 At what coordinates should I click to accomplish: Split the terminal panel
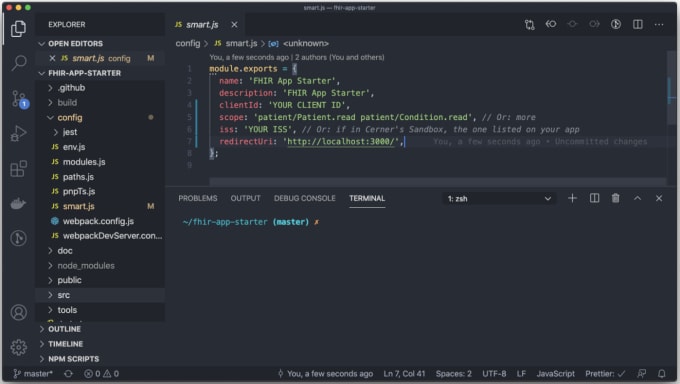pos(594,198)
